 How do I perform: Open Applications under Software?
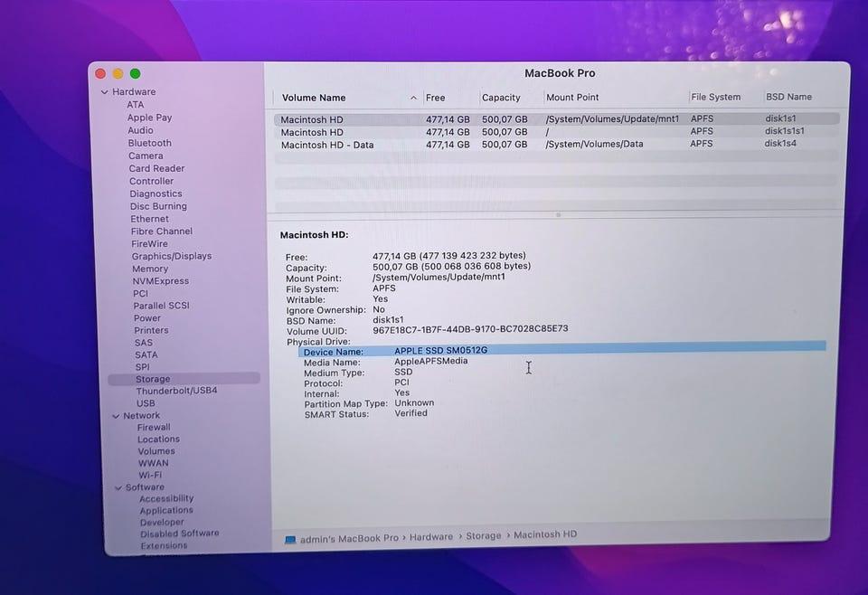(166, 510)
